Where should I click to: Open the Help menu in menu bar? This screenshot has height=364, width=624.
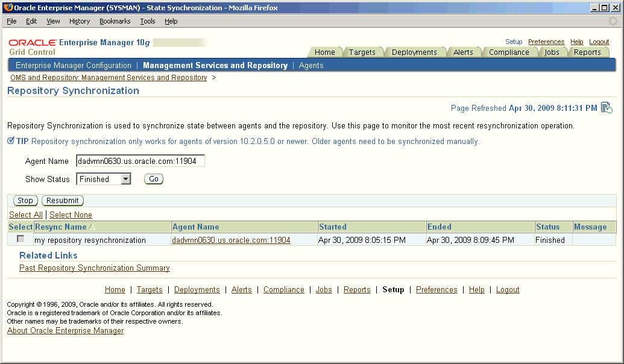[171, 21]
